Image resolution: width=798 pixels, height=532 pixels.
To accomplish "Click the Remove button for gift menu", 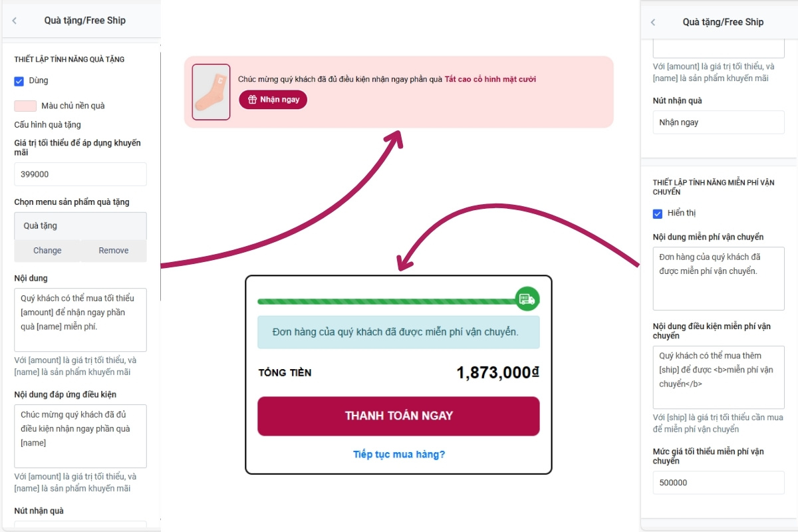I will tap(114, 251).
